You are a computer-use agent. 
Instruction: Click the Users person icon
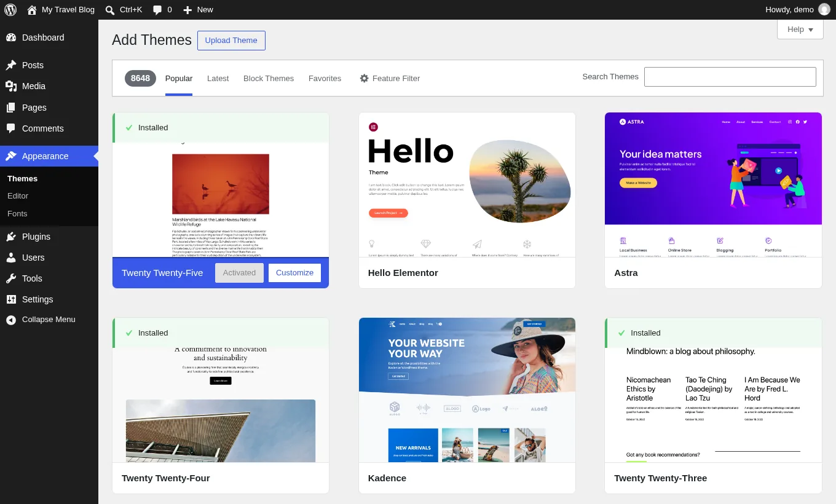pyautogui.click(x=11, y=258)
